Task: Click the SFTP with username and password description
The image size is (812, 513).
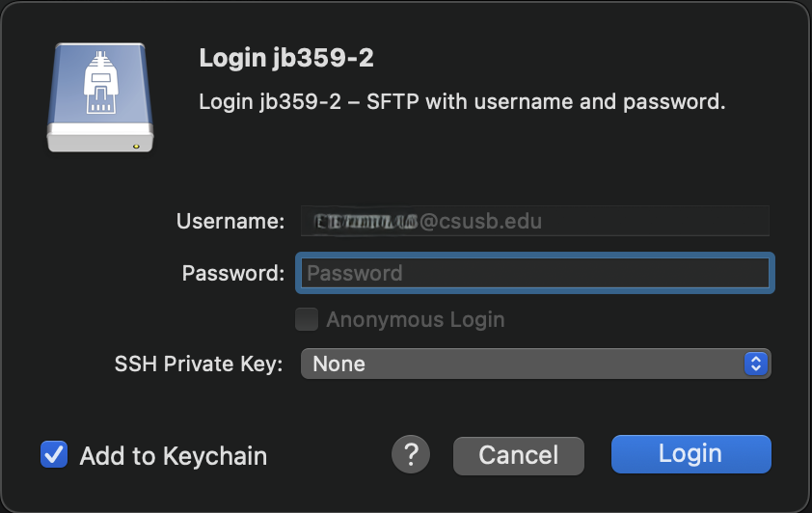Action: click(463, 101)
